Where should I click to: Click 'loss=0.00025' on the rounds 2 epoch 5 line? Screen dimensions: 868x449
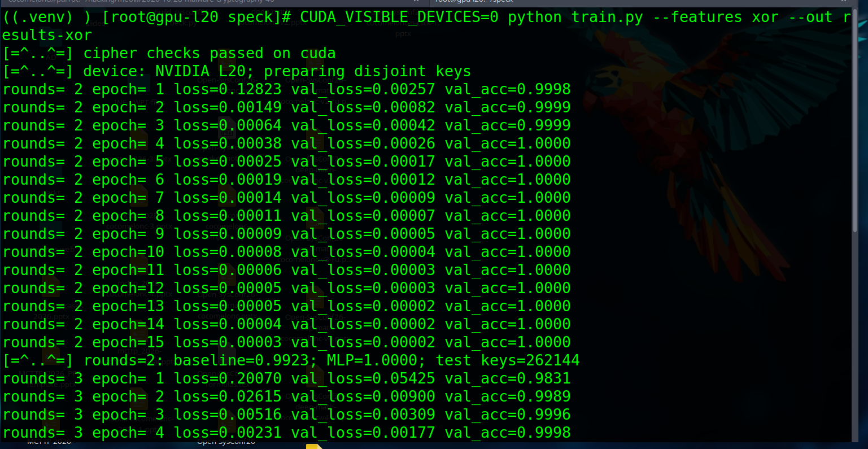click(x=228, y=162)
